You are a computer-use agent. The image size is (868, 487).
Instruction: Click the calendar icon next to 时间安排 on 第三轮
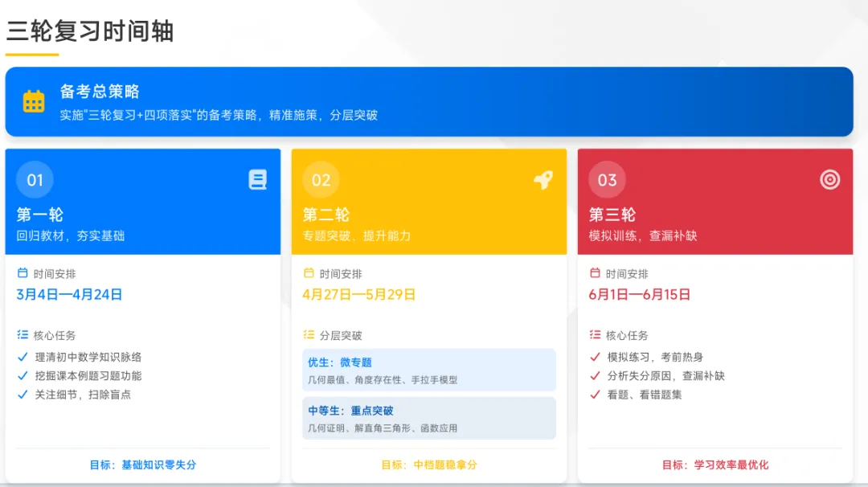tap(593, 272)
